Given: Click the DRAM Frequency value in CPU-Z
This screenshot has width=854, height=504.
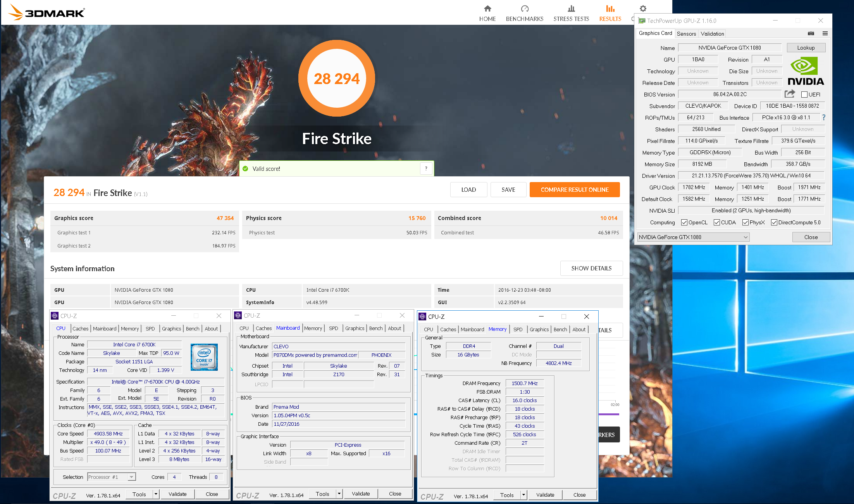Looking at the screenshot, I should pos(524,383).
